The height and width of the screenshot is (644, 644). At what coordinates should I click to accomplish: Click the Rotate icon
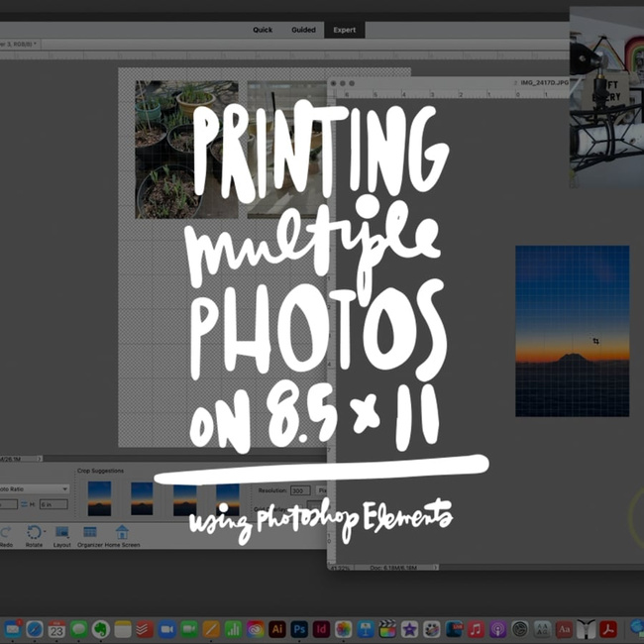[35, 534]
